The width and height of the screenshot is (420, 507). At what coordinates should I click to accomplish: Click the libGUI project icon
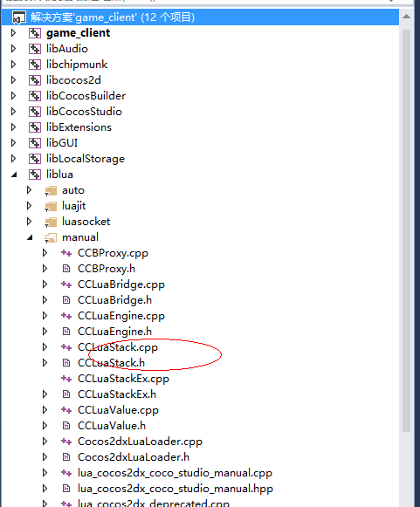35,143
